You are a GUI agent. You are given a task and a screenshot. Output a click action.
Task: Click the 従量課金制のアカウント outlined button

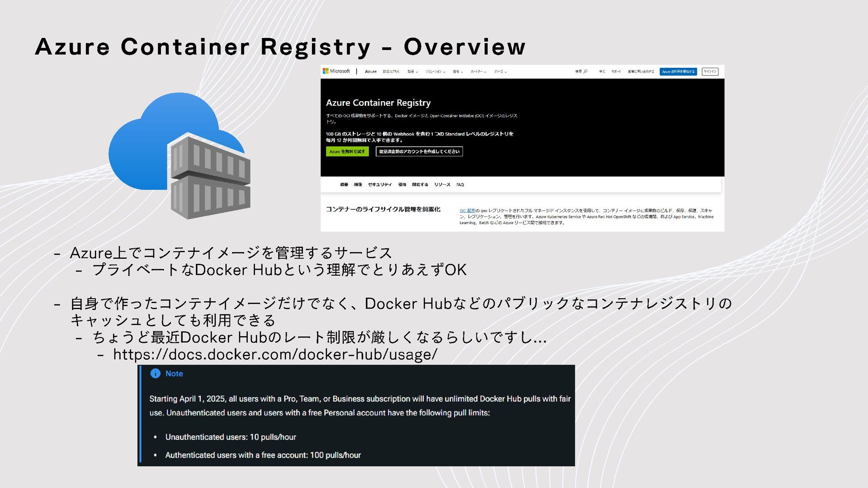point(419,152)
